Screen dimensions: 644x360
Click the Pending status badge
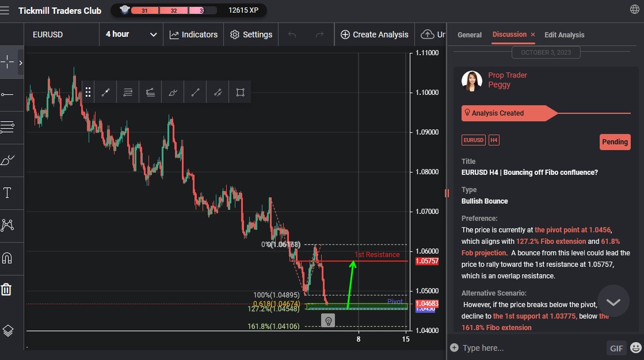(x=615, y=142)
